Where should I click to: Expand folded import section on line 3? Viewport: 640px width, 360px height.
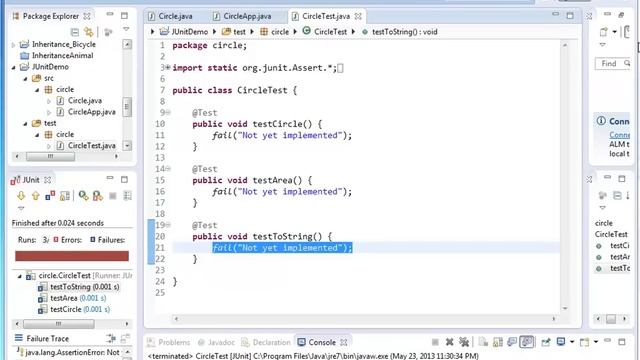168,68
